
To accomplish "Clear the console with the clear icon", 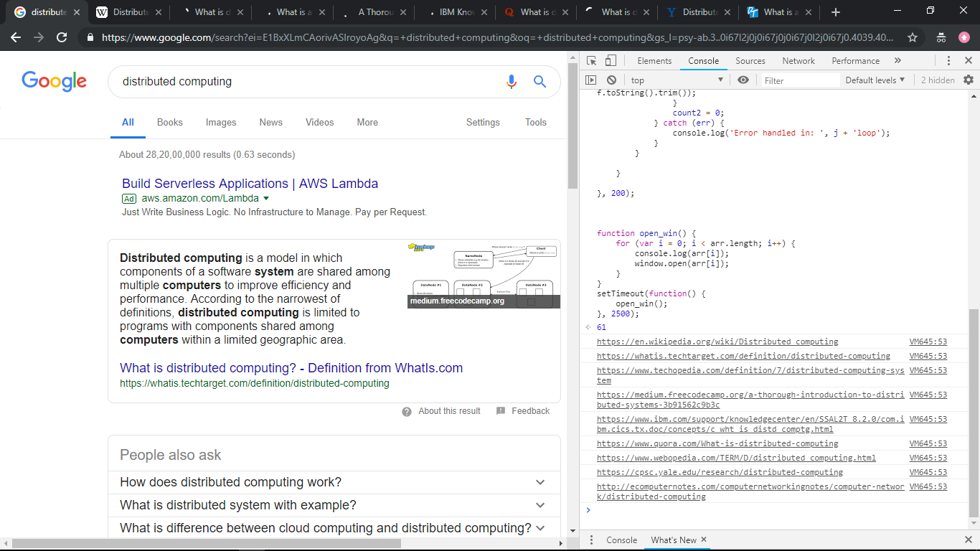I will click(611, 80).
